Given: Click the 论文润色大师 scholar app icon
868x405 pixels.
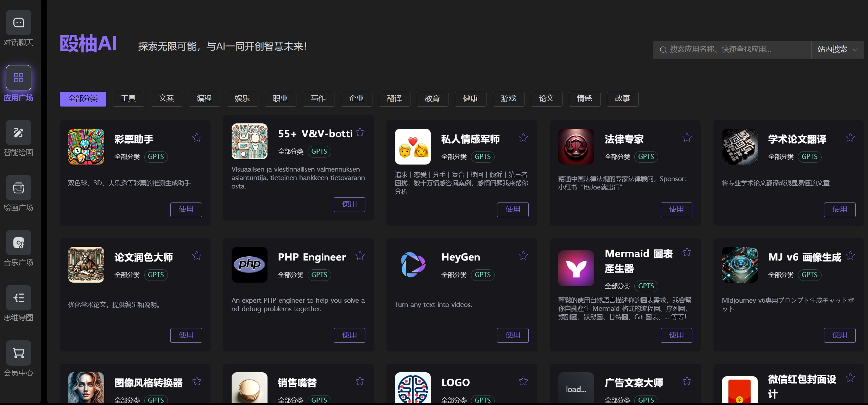Looking at the screenshot, I should (x=86, y=265).
